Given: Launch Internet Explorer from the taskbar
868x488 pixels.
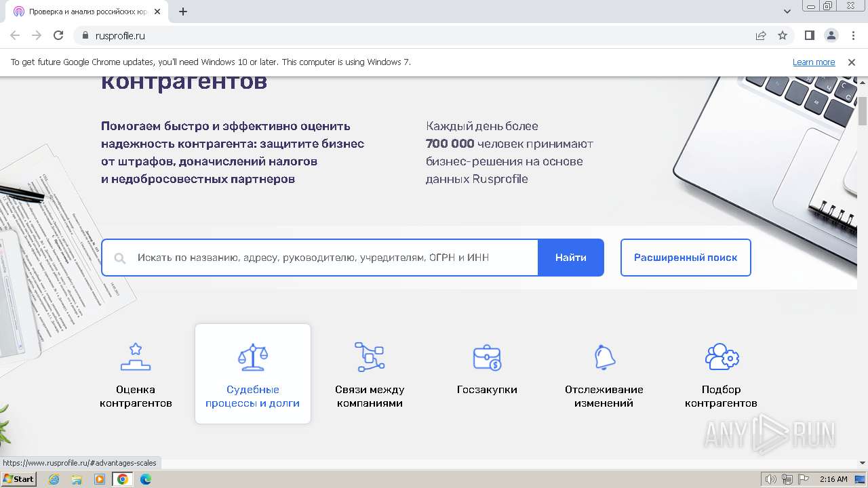Looking at the screenshot, I should coord(54,479).
